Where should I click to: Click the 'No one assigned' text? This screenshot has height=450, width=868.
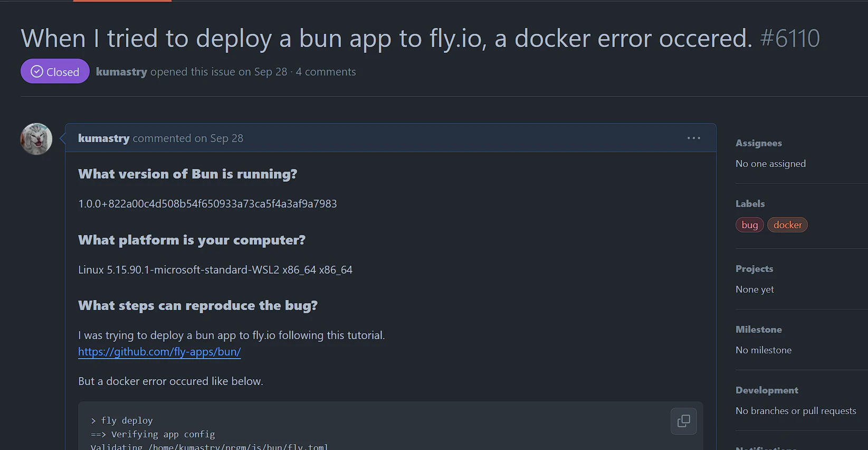[770, 164]
